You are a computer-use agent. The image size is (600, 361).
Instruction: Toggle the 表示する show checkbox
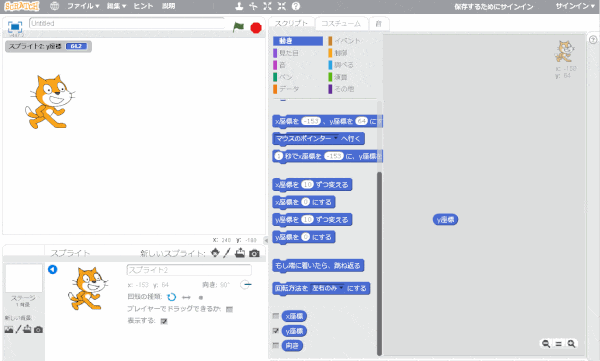coord(164,321)
